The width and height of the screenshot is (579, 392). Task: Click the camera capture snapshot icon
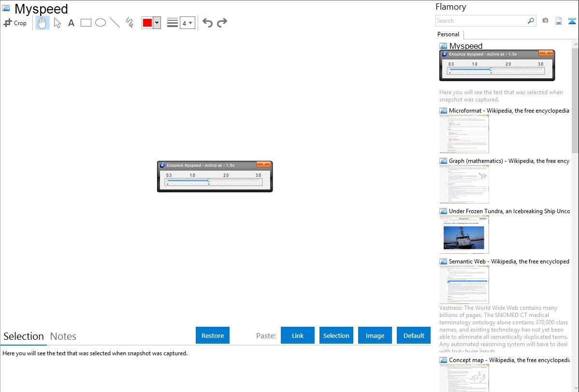coord(545,21)
